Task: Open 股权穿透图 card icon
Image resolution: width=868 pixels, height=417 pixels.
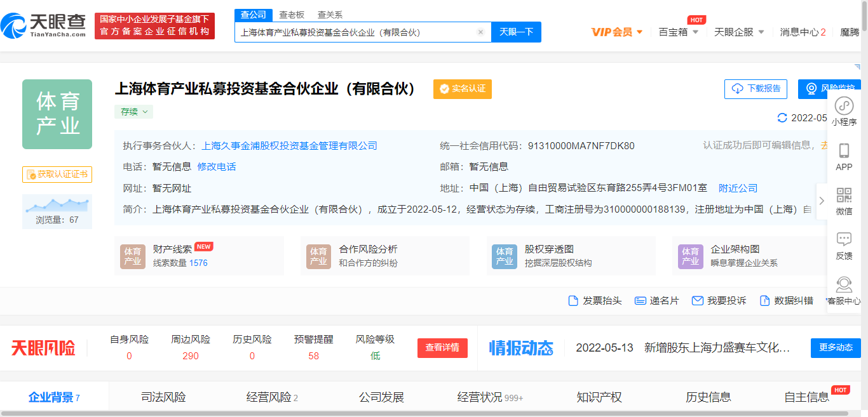Action: [x=505, y=256]
